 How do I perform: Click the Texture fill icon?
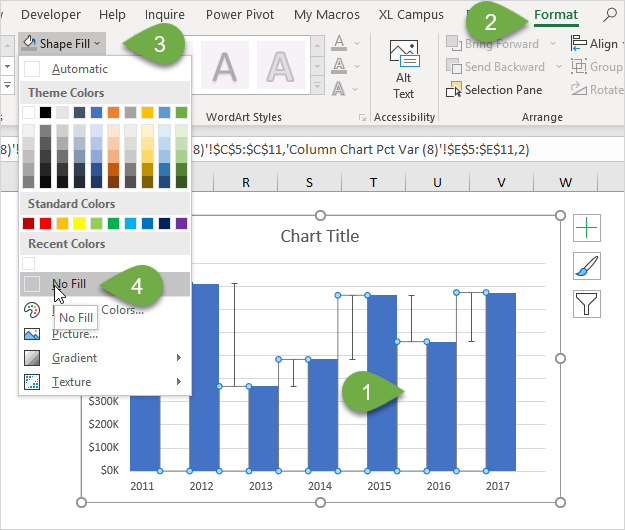pos(32,382)
